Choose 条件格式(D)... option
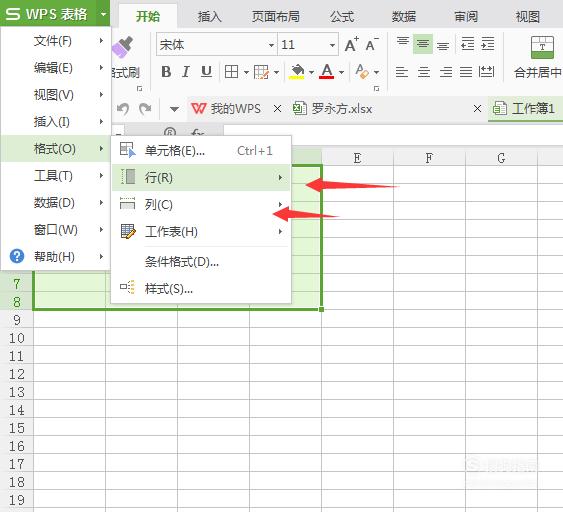563x512 pixels. [x=201, y=262]
